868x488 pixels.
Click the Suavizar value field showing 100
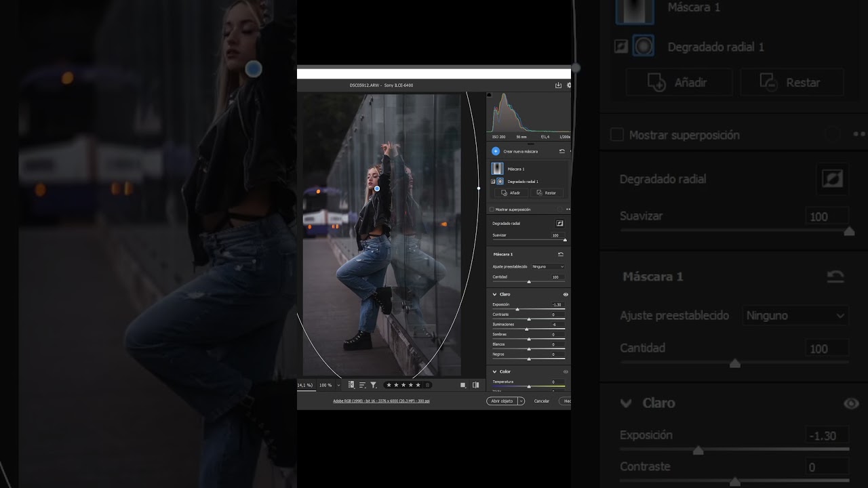557,235
